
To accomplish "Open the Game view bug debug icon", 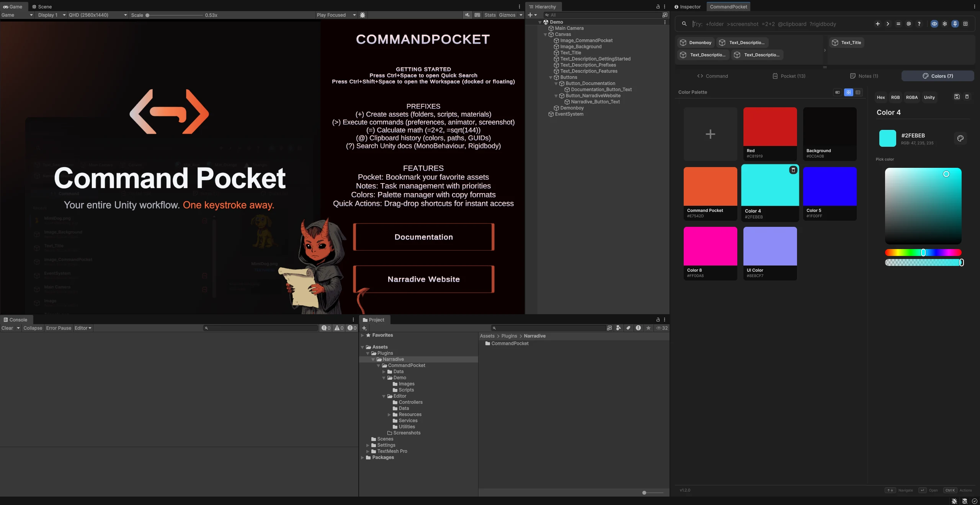I will [x=363, y=15].
